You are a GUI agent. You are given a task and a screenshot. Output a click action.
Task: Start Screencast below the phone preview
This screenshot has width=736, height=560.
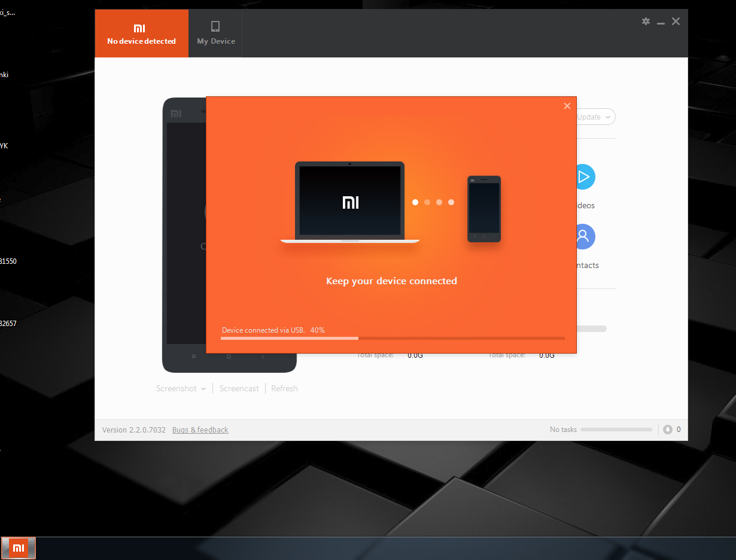point(239,388)
